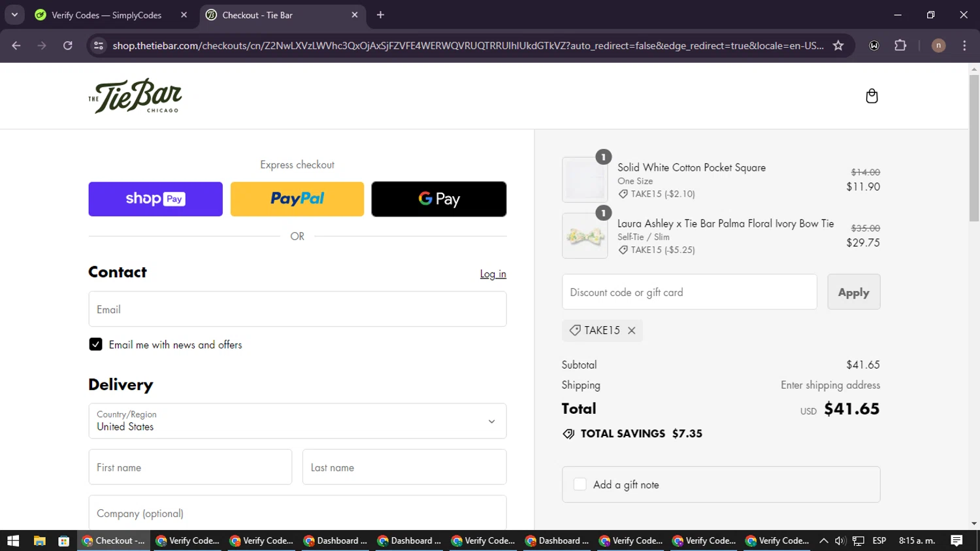Focus the Email input field
Screen dimensions: 980x551
(x=297, y=309)
